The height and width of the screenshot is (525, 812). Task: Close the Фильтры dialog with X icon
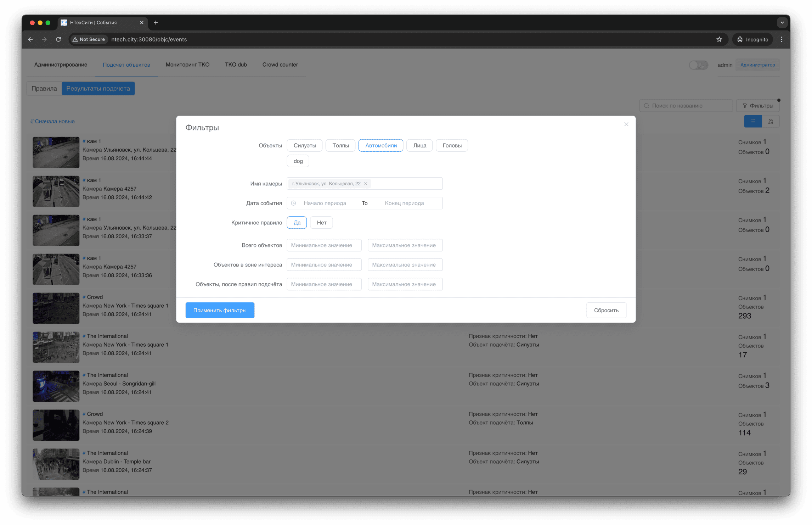pyautogui.click(x=626, y=124)
